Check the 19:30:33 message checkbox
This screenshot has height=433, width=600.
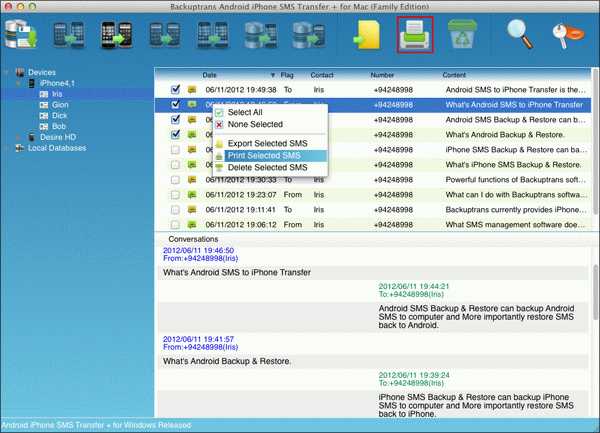pyautogui.click(x=175, y=179)
